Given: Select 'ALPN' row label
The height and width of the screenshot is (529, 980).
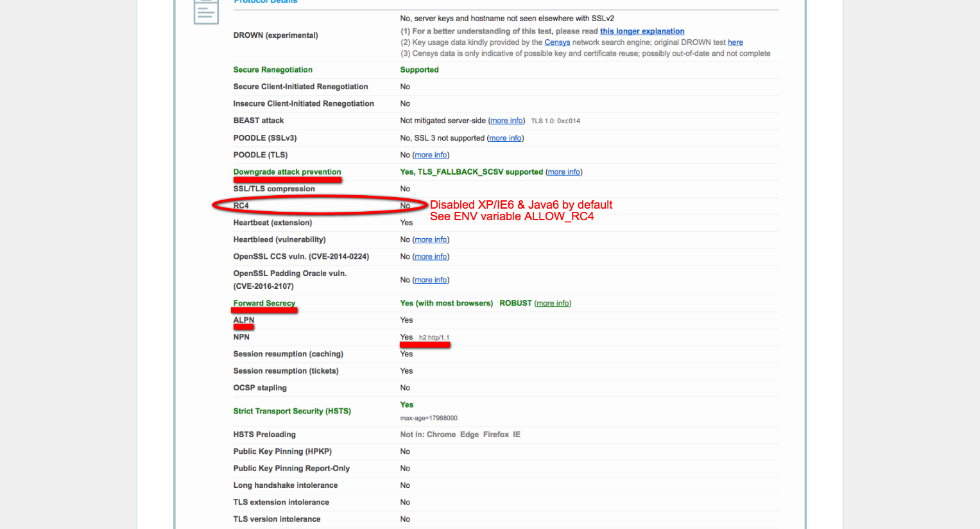Looking at the screenshot, I should pos(244,320).
